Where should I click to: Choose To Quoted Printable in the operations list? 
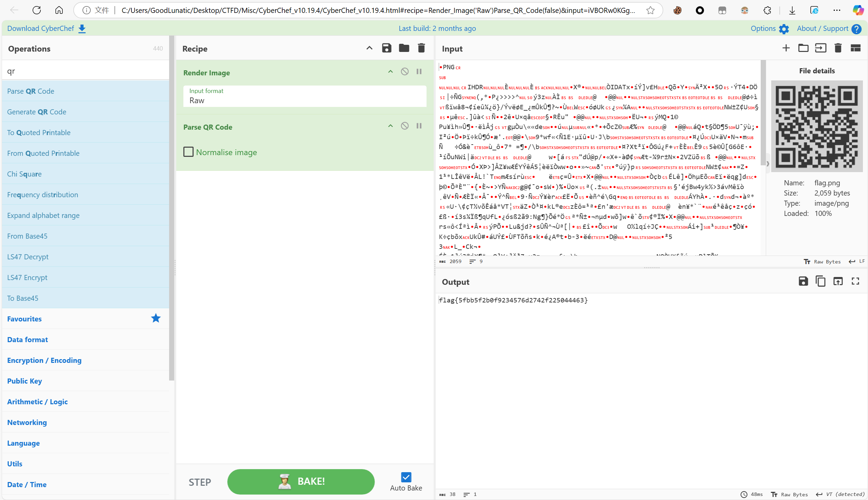[x=86, y=132]
